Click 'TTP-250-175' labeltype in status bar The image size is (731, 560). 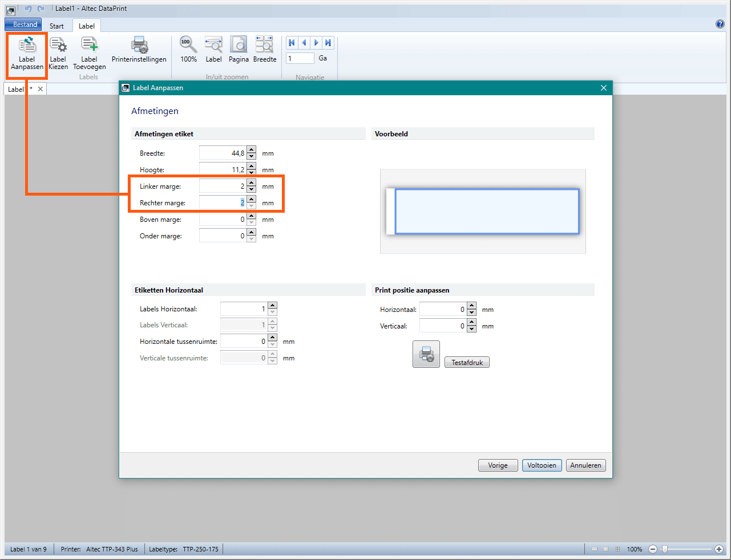point(200,549)
